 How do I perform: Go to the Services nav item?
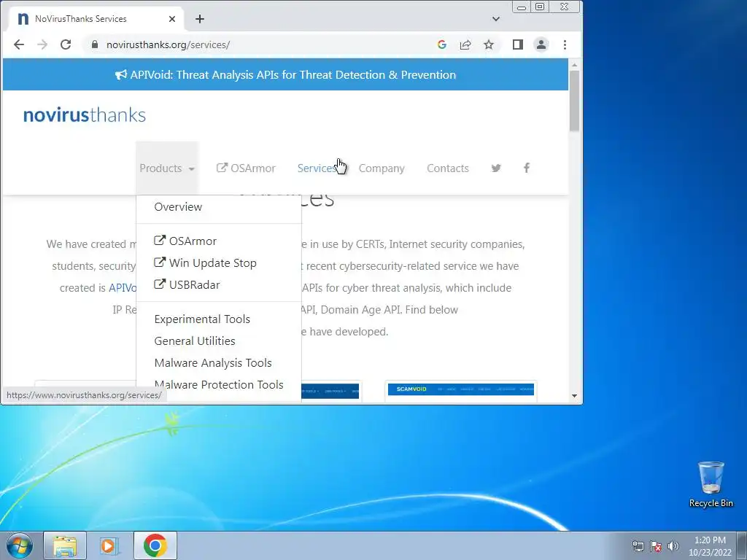pyautogui.click(x=317, y=168)
